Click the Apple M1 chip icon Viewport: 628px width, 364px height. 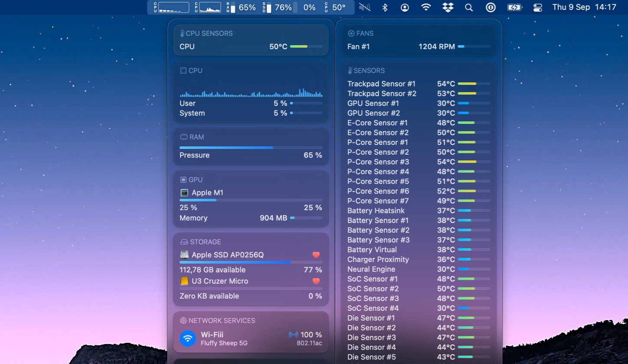point(184,192)
